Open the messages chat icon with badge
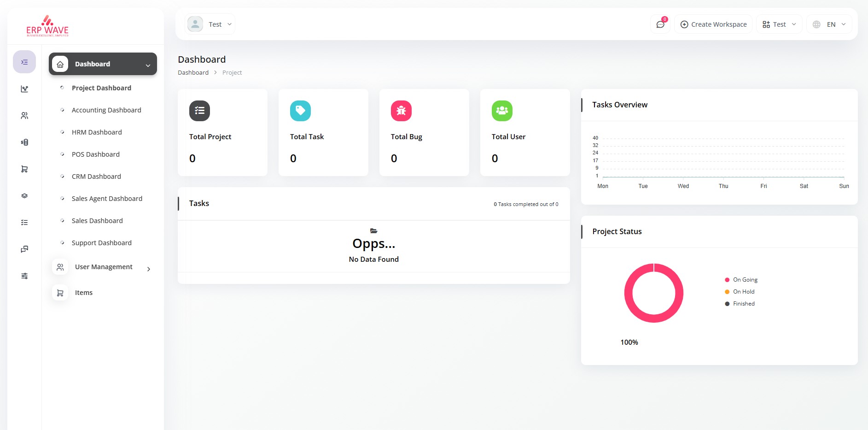Viewport: 868px width, 430px height. pyautogui.click(x=660, y=24)
